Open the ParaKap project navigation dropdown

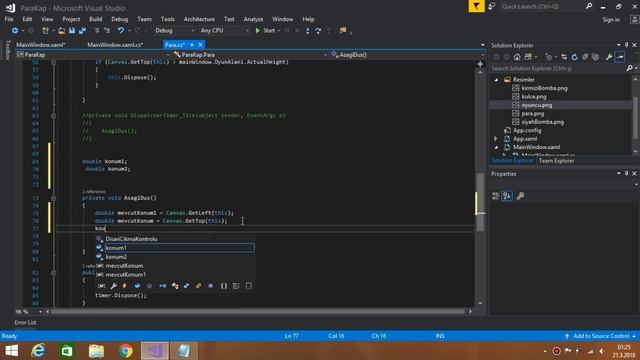click(93, 55)
